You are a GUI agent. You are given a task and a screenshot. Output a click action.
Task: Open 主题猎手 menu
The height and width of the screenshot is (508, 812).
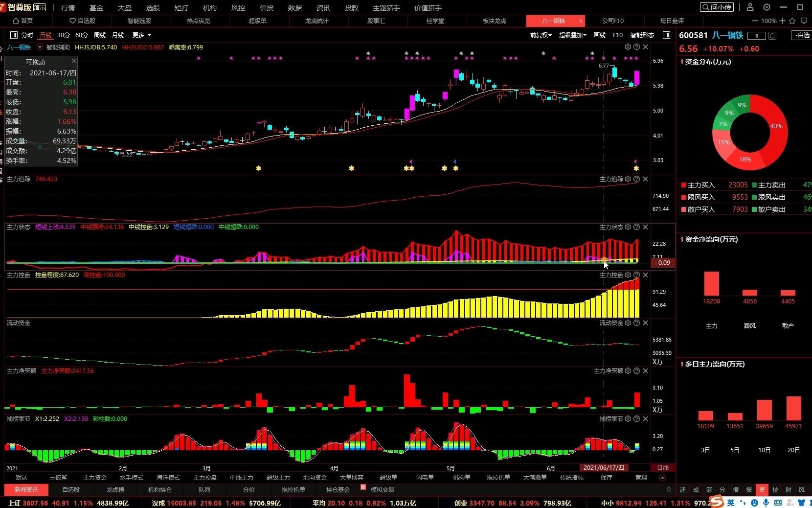coord(386,8)
